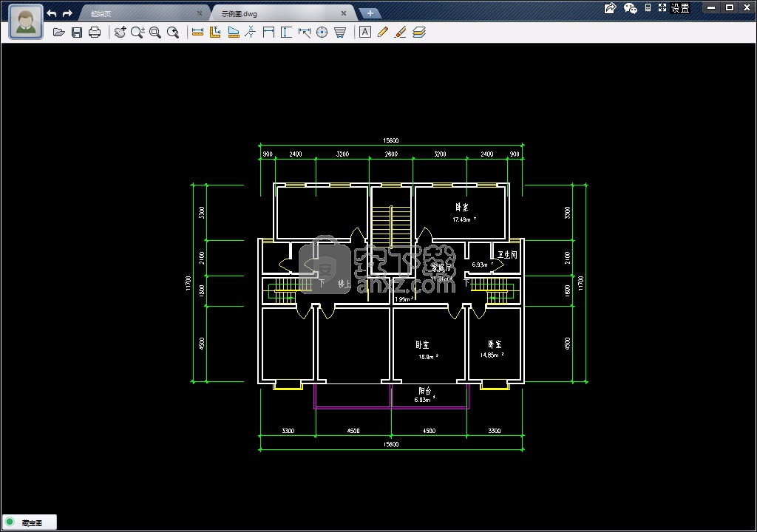Click the share arrow icon
The width and height of the screenshot is (757, 532).
point(610,7)
